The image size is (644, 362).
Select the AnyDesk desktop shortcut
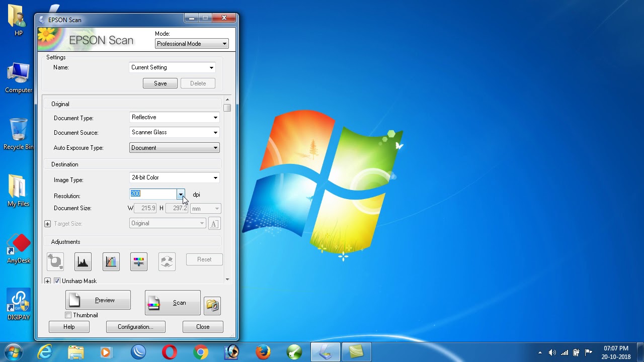[19, 248]
